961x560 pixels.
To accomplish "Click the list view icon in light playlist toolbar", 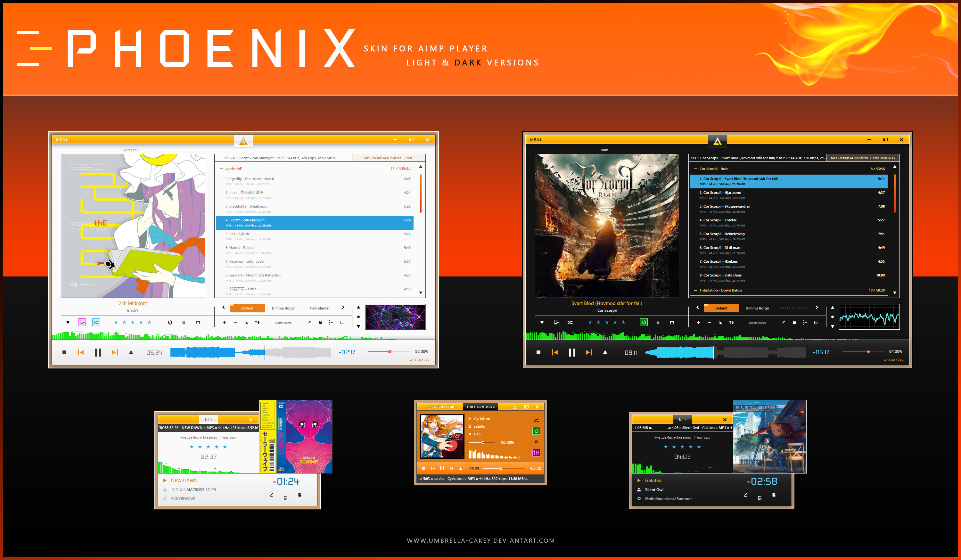I will (331, 323).
